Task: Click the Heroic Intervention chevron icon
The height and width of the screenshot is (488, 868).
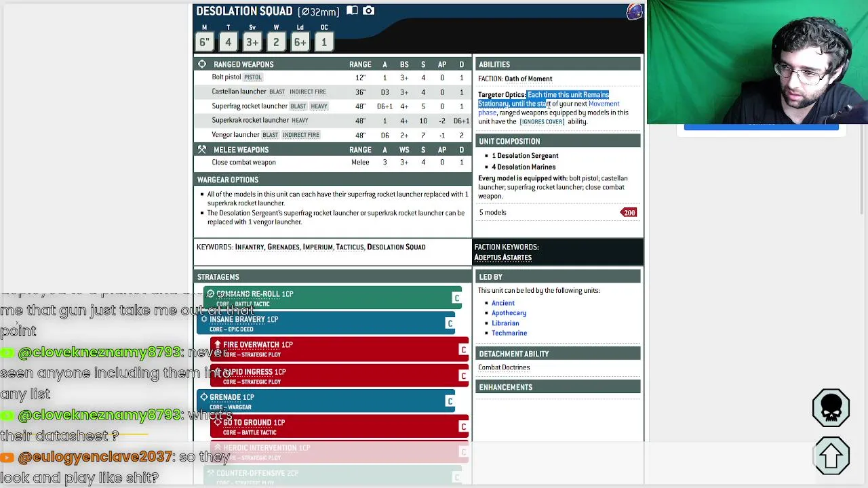Action: pos(217,448)
